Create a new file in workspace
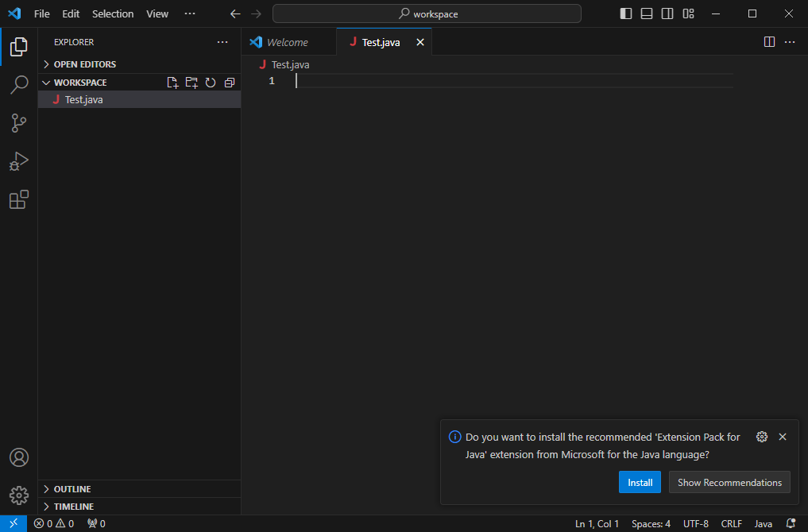 pos(172,83)
